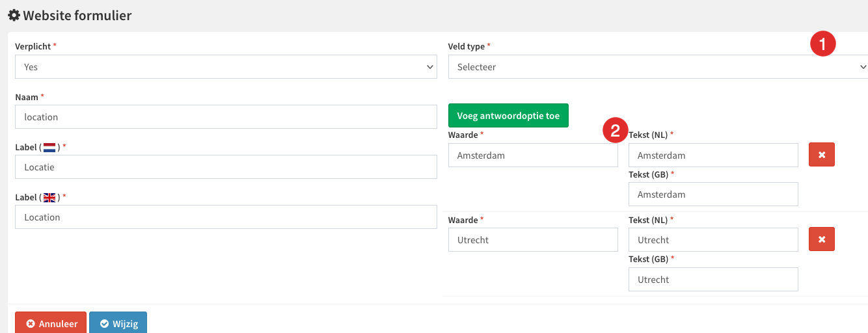Click the gear icon beside Website formulier
The image size is (868, 333).
tap(14, 15)
